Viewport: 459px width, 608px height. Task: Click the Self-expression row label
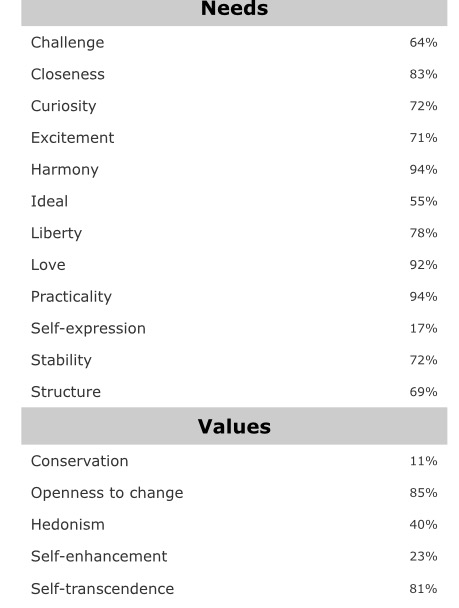click(x=88, y=329)
